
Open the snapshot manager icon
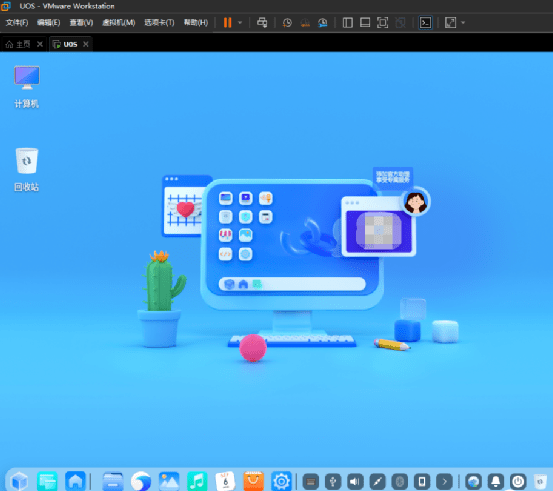tap(323, 23)
